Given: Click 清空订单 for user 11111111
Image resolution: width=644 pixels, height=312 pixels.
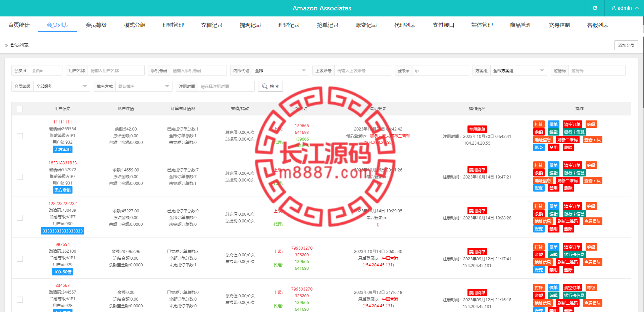Looking at the screenshot, I should [572, 124].
